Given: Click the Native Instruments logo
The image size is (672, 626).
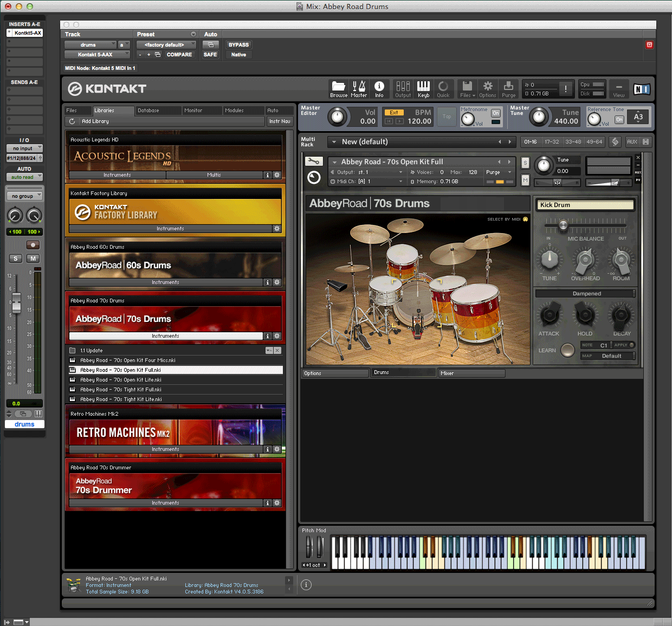Looking at the screenshot, I should click(642, 89).
